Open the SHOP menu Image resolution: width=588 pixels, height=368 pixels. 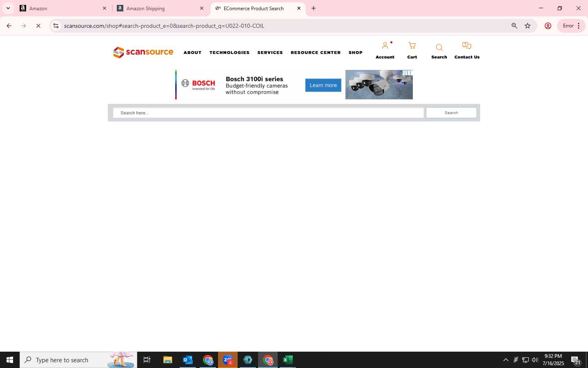356,52
